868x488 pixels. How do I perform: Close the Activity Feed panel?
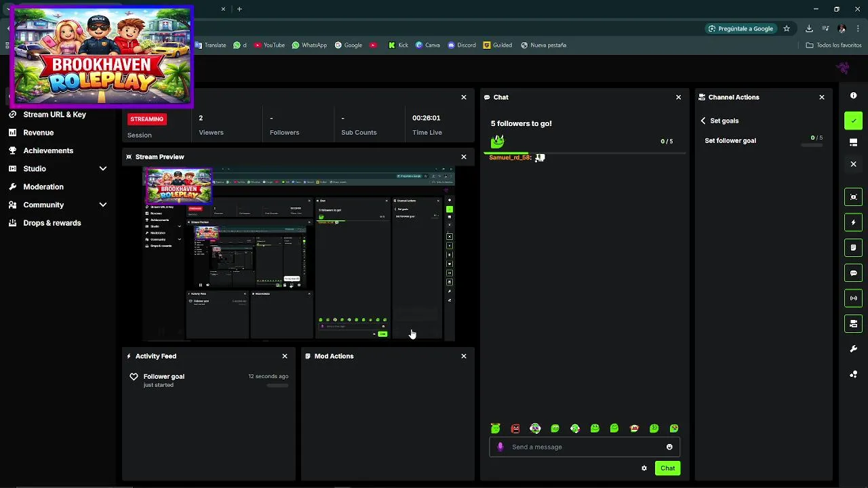click(x=285, y=356)
